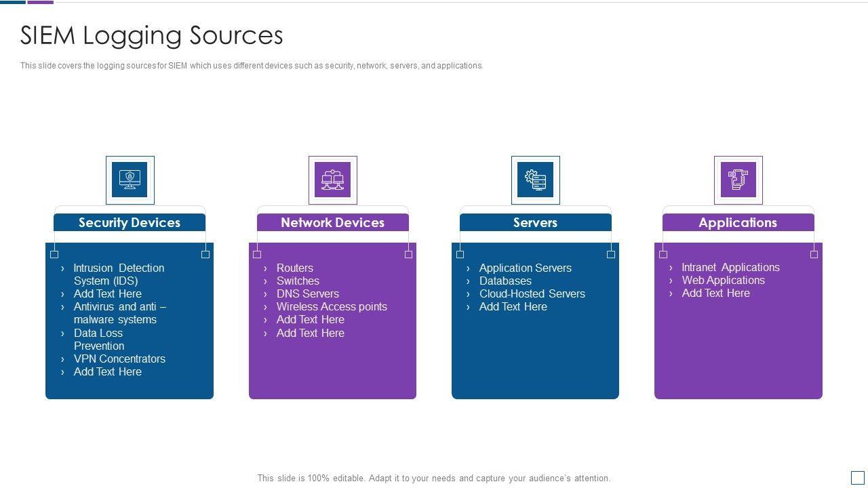Click the DNS Servers bullet item
868x488 pixels.
307,293
